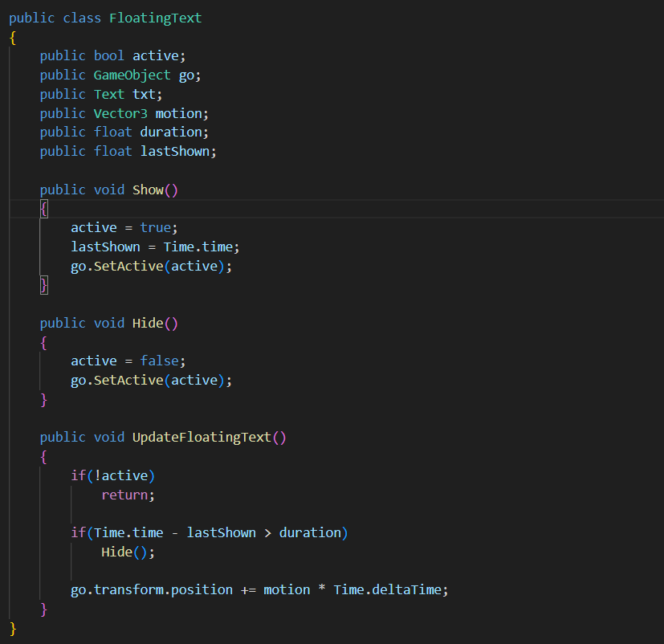Click the 'lastShown;' field in its float declaration
The width and height of the screenshot is (664, 644).
[178, 151]
